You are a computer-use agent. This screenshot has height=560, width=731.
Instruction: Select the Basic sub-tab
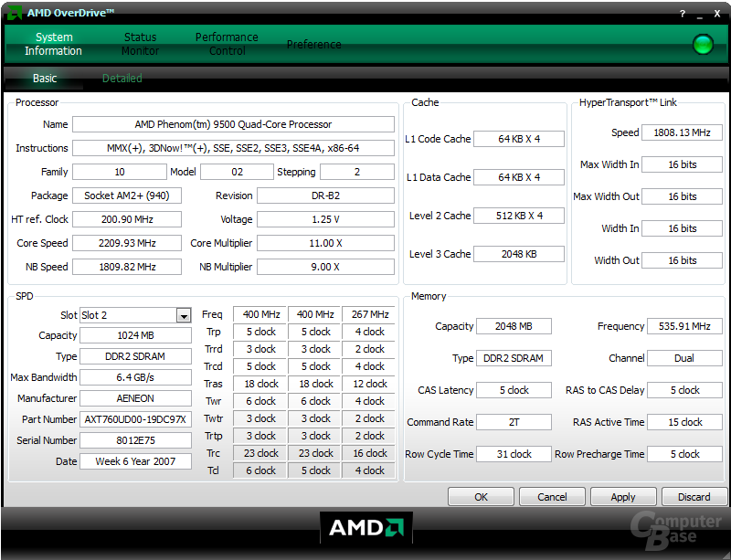pyautogui.click(x=44, y=78)
